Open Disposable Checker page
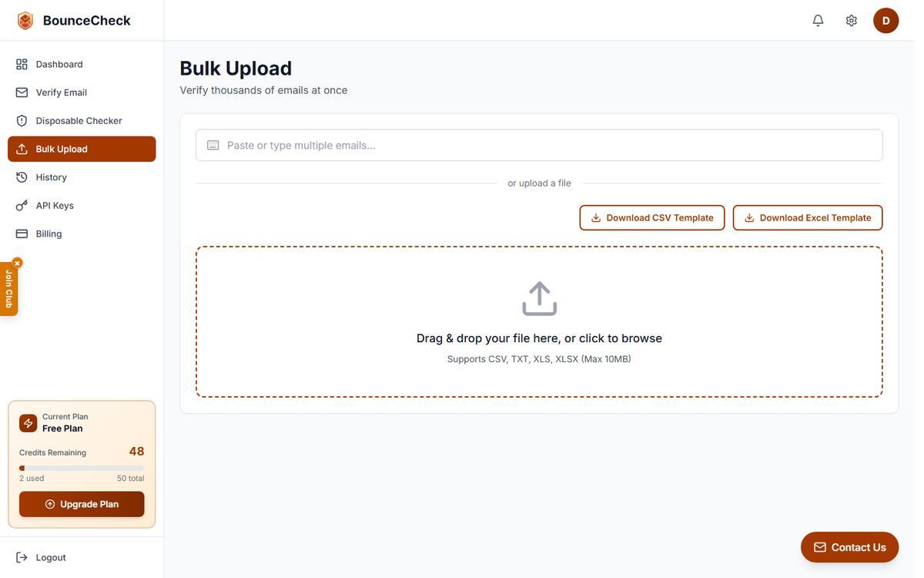 tap(82, 121)
